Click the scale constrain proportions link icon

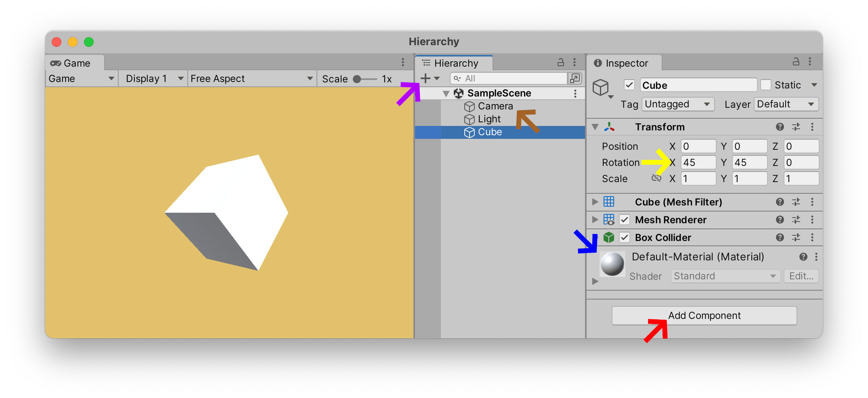tap(656, 178)
